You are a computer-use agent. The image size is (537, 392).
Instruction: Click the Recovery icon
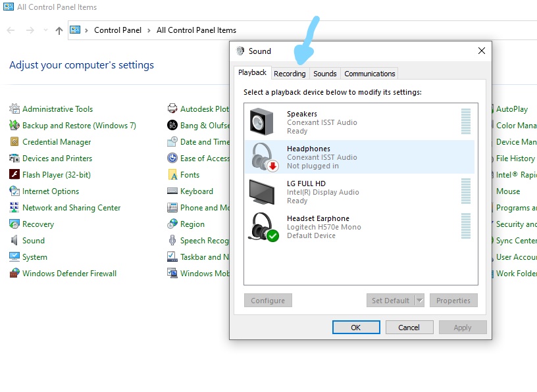coord(14,224)
